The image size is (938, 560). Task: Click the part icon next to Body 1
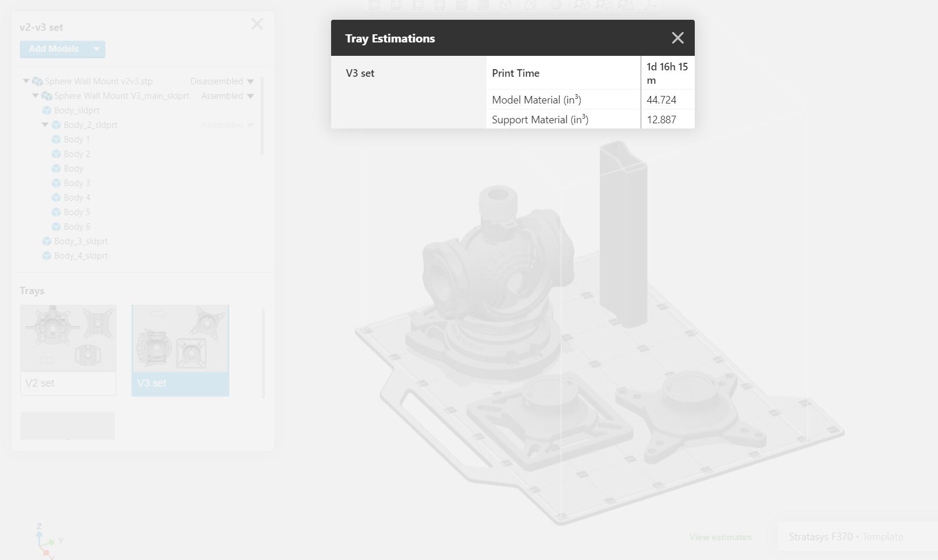point(56,140)
